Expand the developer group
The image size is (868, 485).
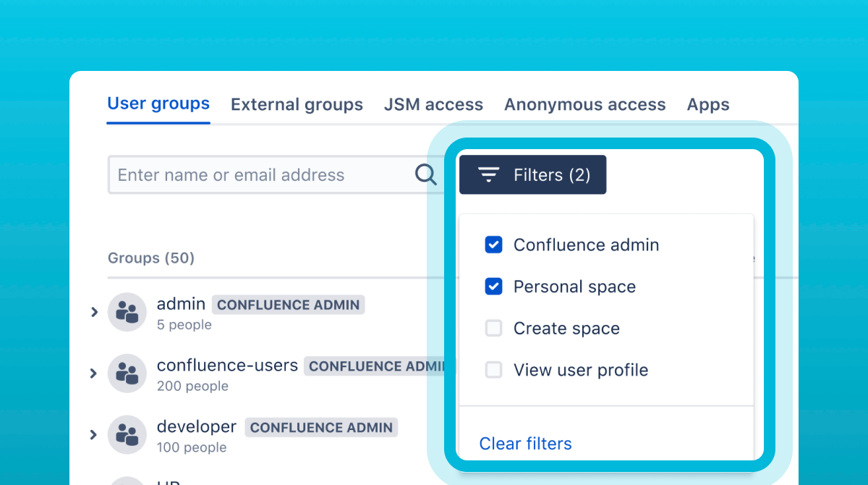tap(94, 434)
